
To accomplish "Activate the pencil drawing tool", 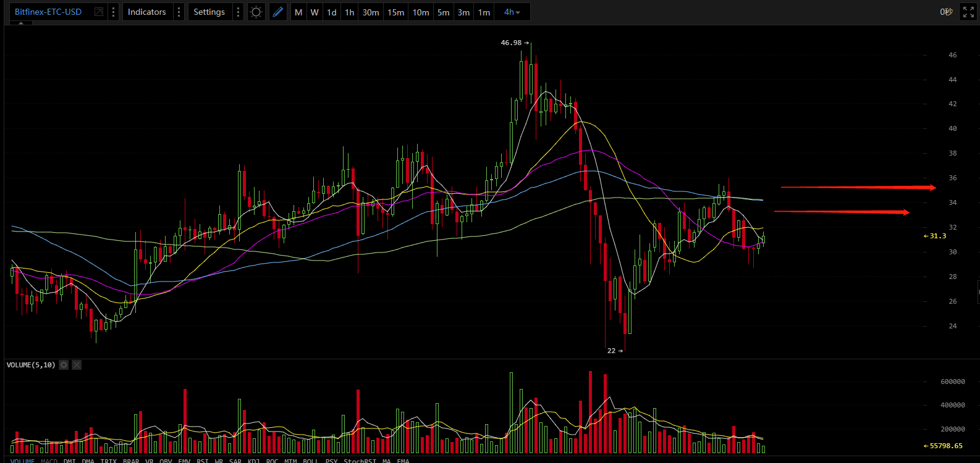I will [278, 12].
